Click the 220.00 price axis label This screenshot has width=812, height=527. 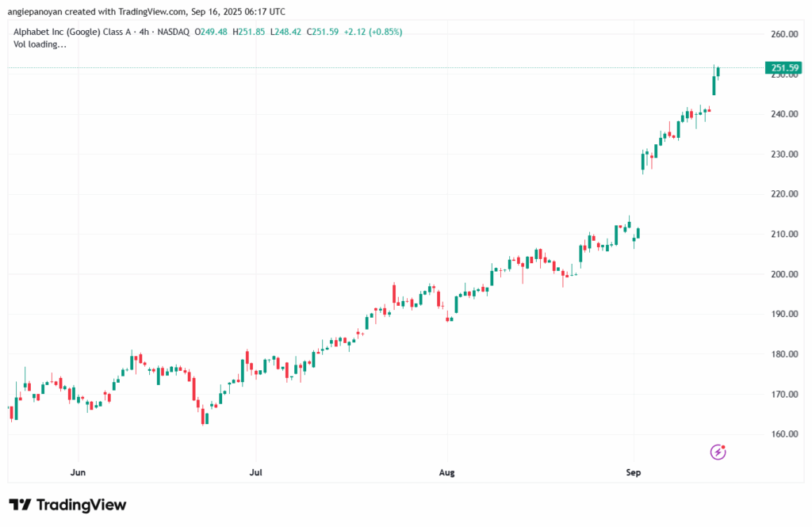point(783,194)
